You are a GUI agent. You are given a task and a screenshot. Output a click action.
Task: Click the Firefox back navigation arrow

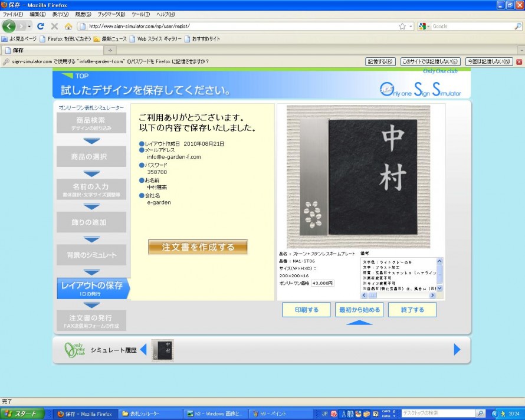[x=9, y=26]
